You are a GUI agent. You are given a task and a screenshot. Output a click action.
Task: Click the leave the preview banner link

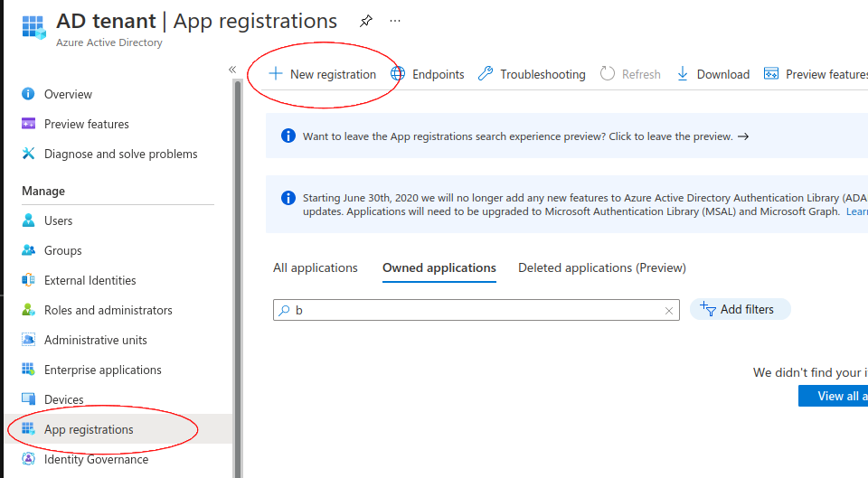click(525, 136)
